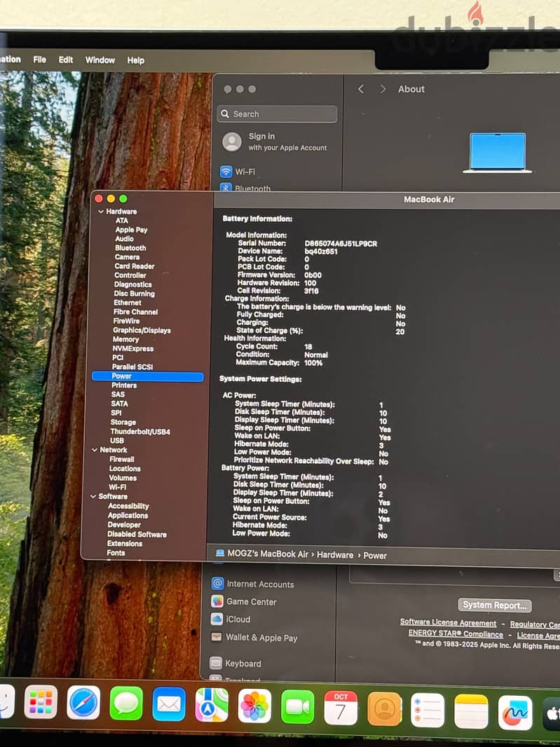This screenshot has height=747, width=560.
Task: Select Applications under Software
Action: [x=128, y=516]
